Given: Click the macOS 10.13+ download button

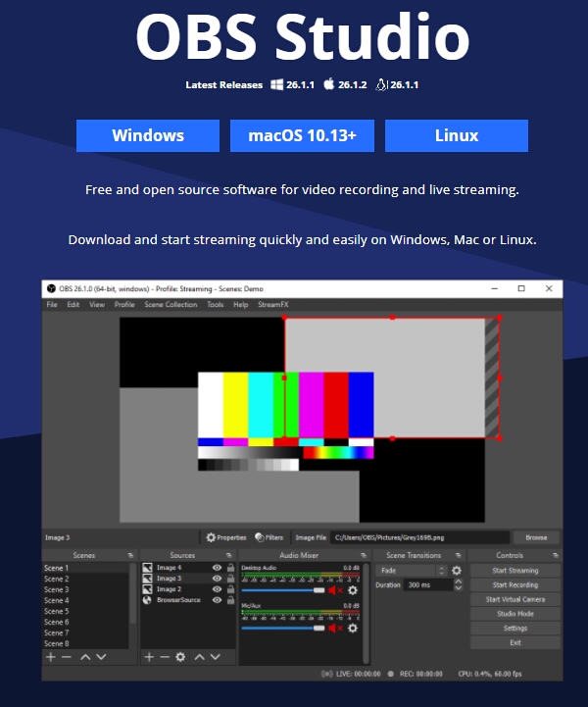Looking at the screenshot, I should 302,135.
